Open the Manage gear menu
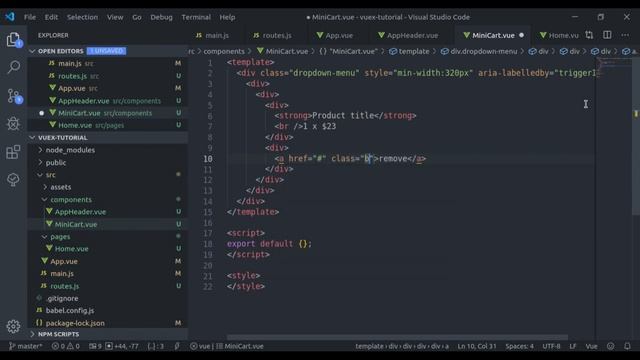The image size is (640, 360). (x=13, y=326)
